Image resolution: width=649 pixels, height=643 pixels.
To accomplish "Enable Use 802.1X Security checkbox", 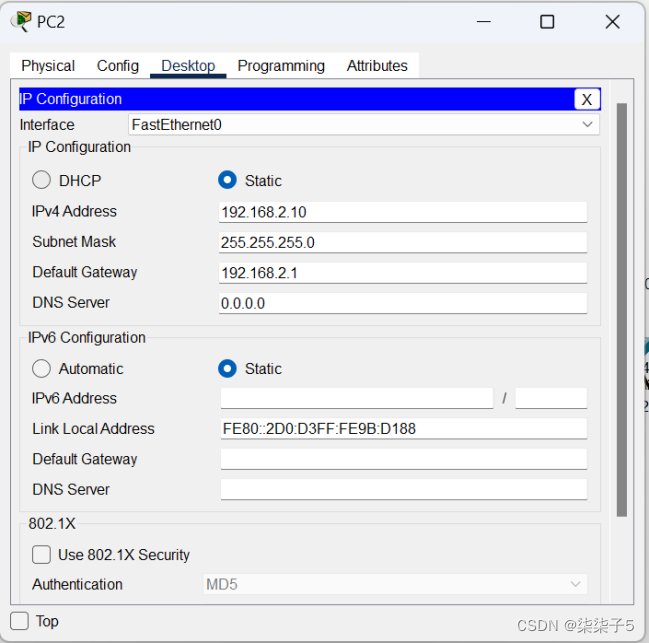I will pyautogui.click(x=41, y=554).
